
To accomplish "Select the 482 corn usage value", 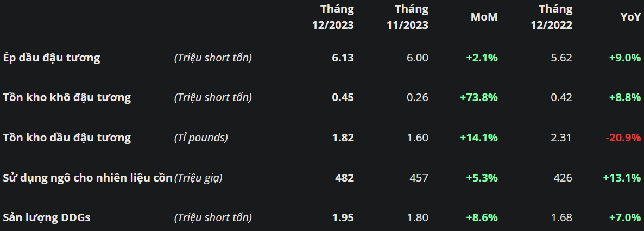I will click(345, 178).
